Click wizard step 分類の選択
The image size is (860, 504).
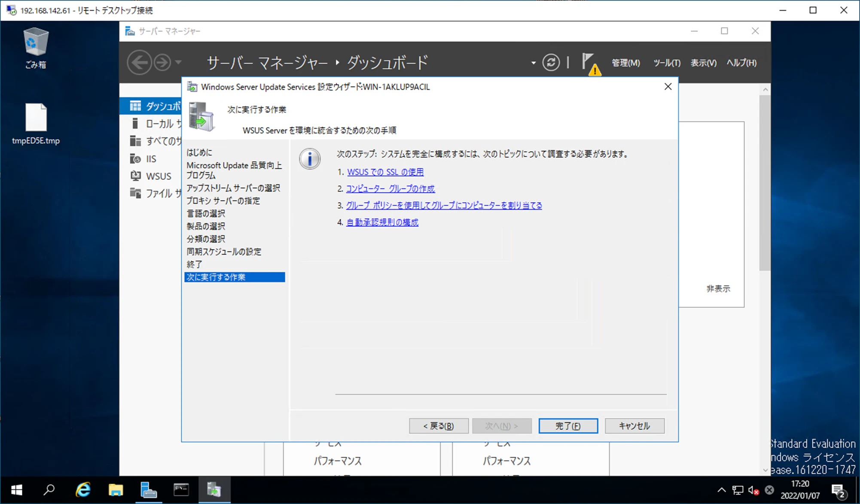pyautogui.click(x=206, y=239)
